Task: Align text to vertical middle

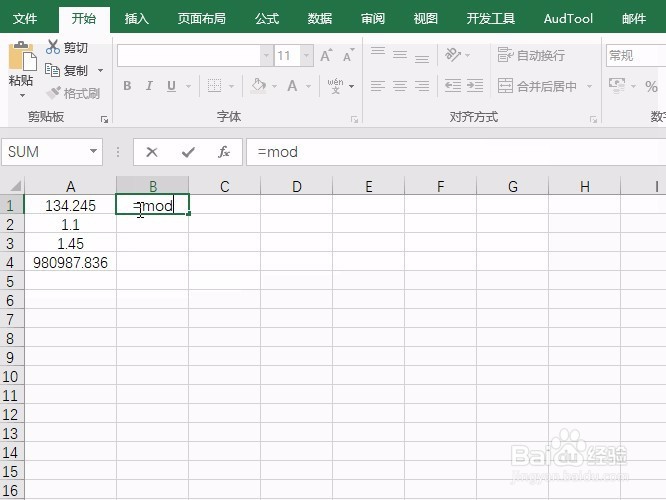Action: pos(400,55)
